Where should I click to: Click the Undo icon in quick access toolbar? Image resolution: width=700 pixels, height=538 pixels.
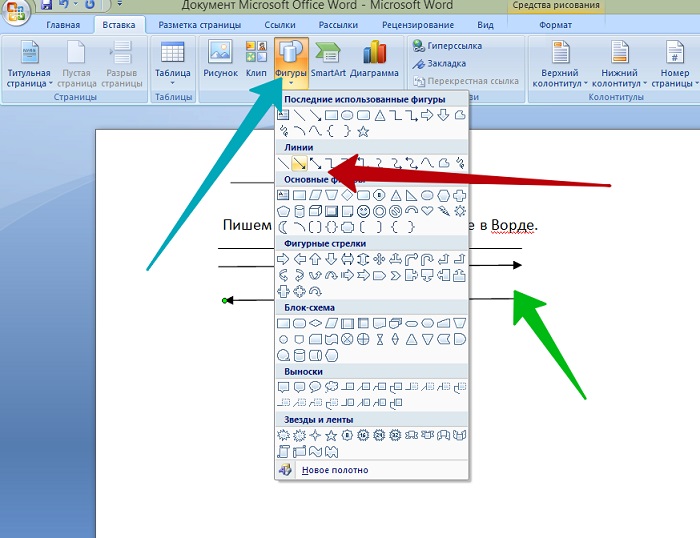pyautogui.click(x=64, y=5)
